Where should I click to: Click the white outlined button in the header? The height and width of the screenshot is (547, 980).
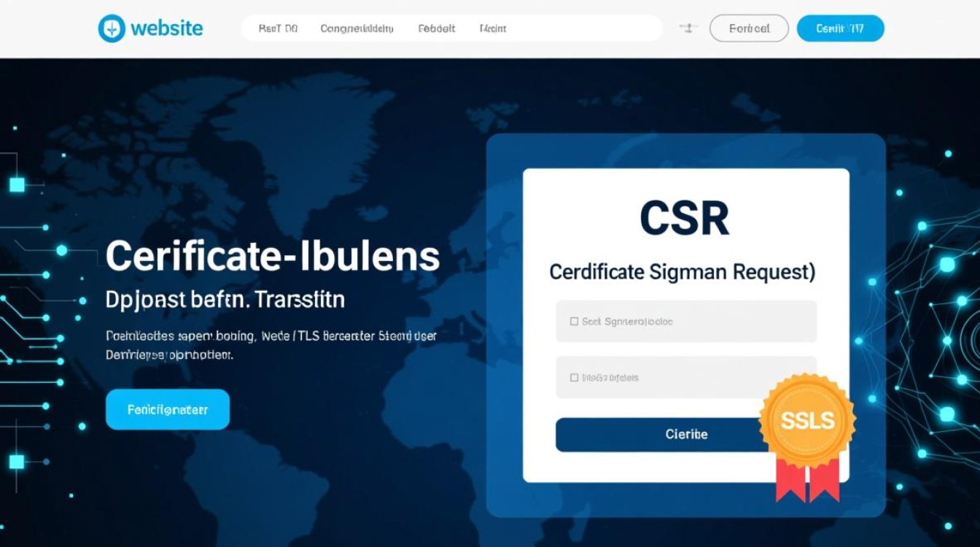[x=749, y=28]
